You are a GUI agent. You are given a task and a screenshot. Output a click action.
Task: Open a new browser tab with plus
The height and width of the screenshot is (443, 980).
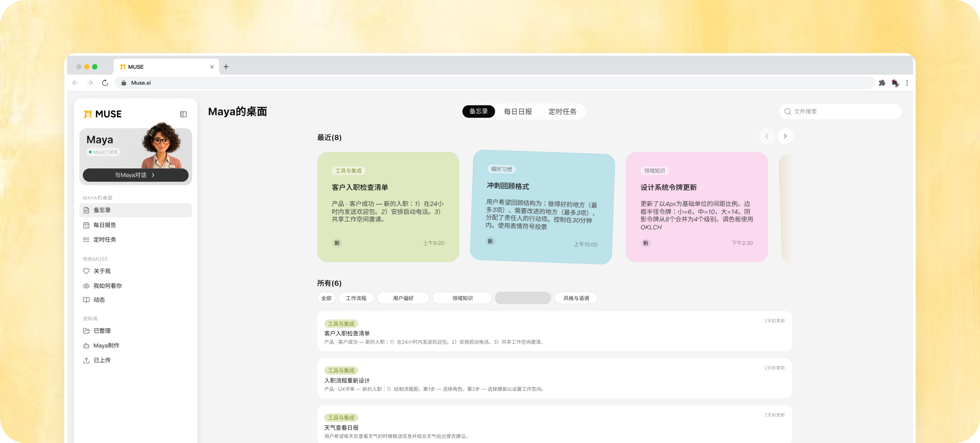pyautogui.click(x=226, y=67)
